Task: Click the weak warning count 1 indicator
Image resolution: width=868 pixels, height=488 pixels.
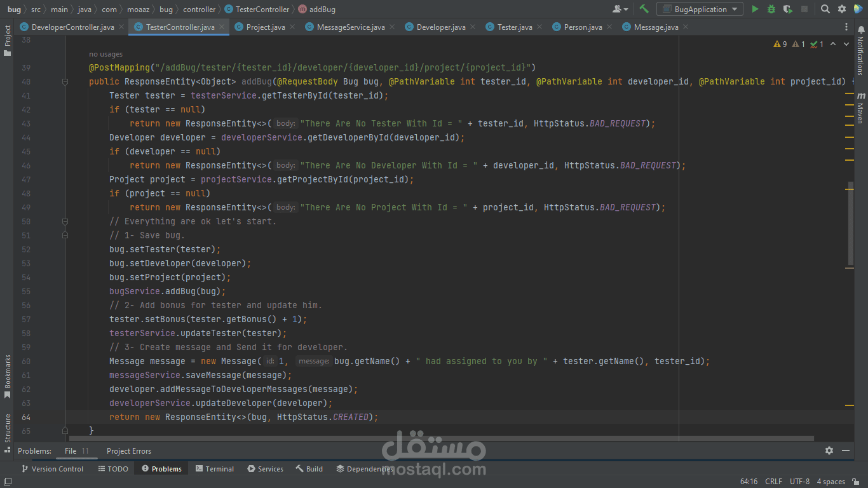Action: pyautogui.click(x=799, y=44)
